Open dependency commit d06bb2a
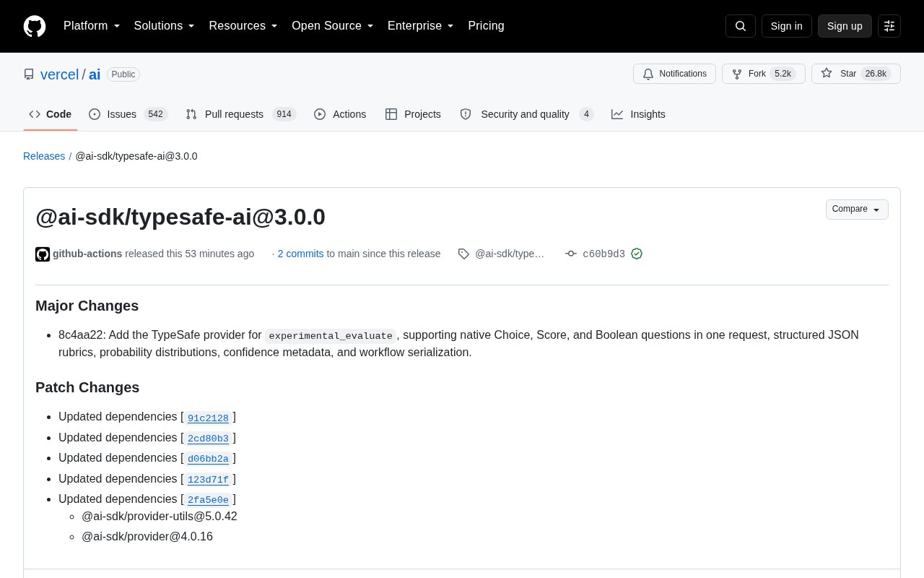Image resolution: width=924 pixels, height=578 pixels. tap(208, 459)
